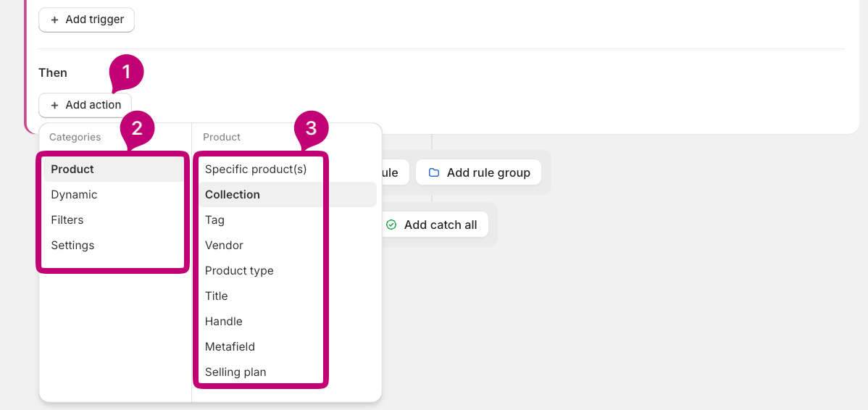Screen dimensions: 868x410
Task: Select the Product category
Action: coord(113,170)
